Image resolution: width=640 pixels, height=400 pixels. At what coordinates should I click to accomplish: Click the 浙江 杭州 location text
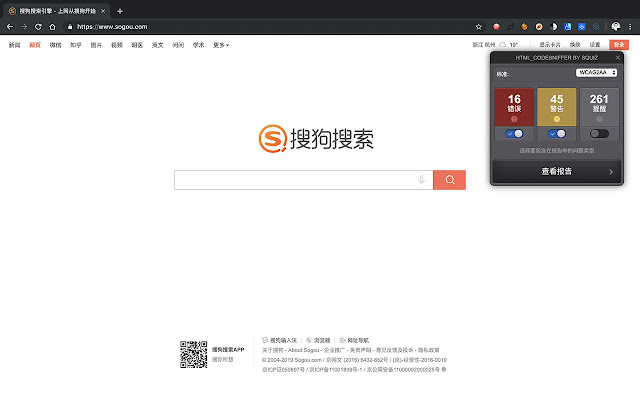pos(484,45)
